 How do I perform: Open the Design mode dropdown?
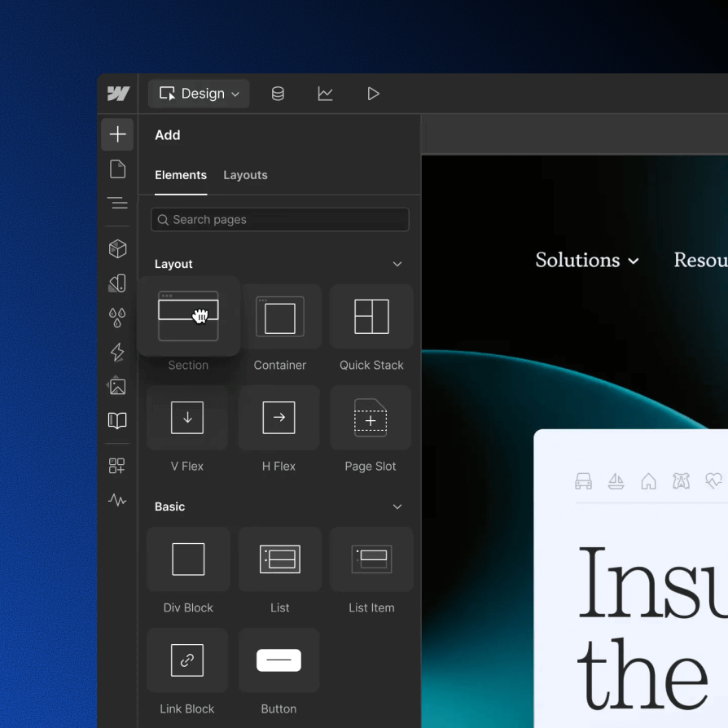pos(199,94)
